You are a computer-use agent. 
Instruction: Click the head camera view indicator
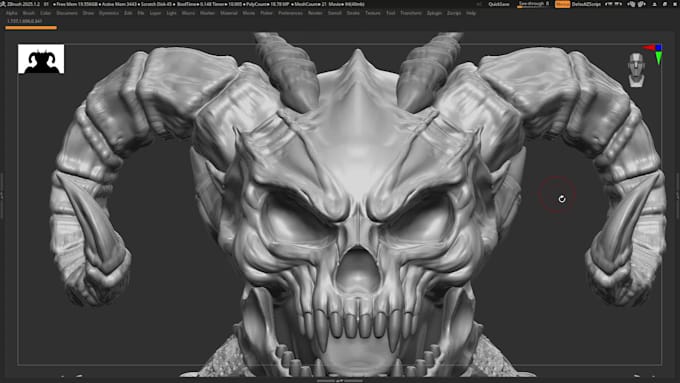pyautogui.click(x=636, y=69)
